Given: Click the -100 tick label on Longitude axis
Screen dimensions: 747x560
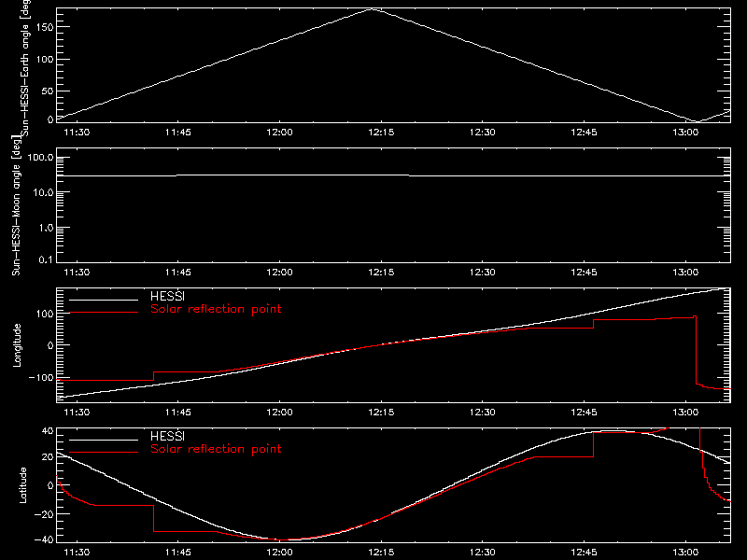Looking at the screenshot, I should (41, 378).
